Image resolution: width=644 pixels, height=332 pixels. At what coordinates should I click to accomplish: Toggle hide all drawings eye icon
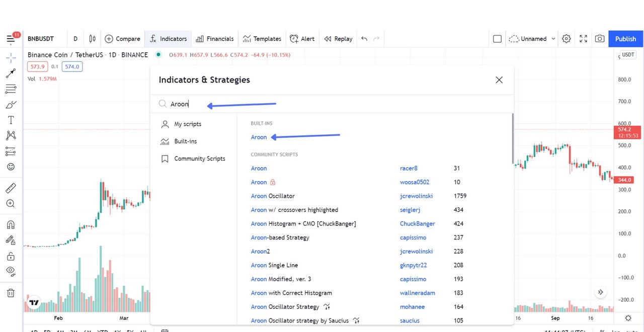[x=11, y=271]
